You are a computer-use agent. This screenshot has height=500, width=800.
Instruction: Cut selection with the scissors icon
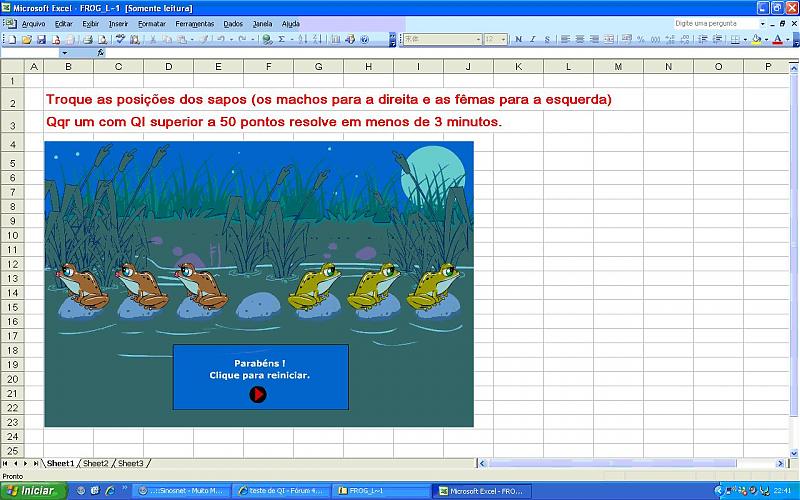coord(153,39)
